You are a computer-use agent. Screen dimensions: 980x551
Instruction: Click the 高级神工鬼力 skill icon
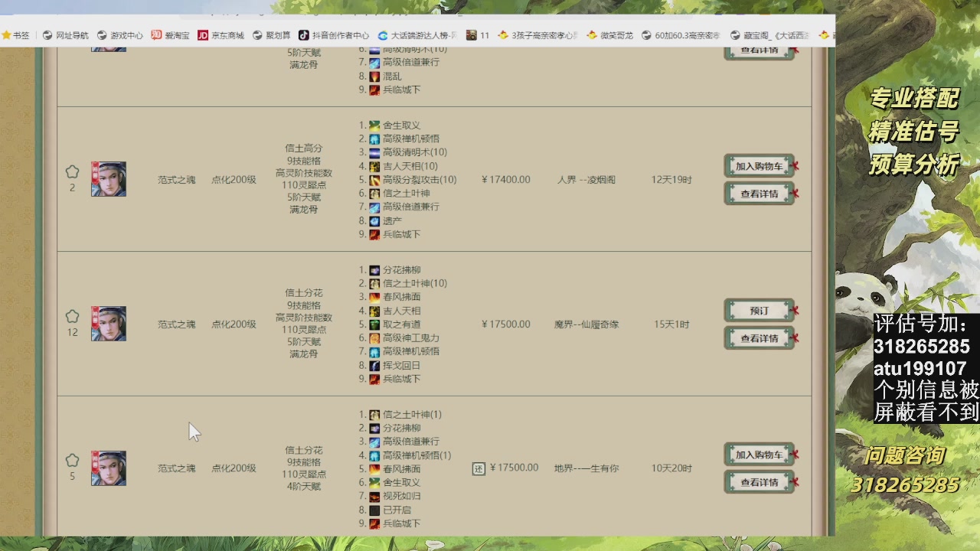pos(374,337)
